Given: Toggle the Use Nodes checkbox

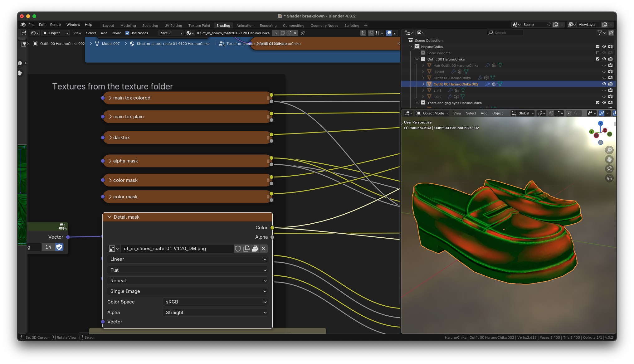Looking at the screenshot, I should 127,33.
